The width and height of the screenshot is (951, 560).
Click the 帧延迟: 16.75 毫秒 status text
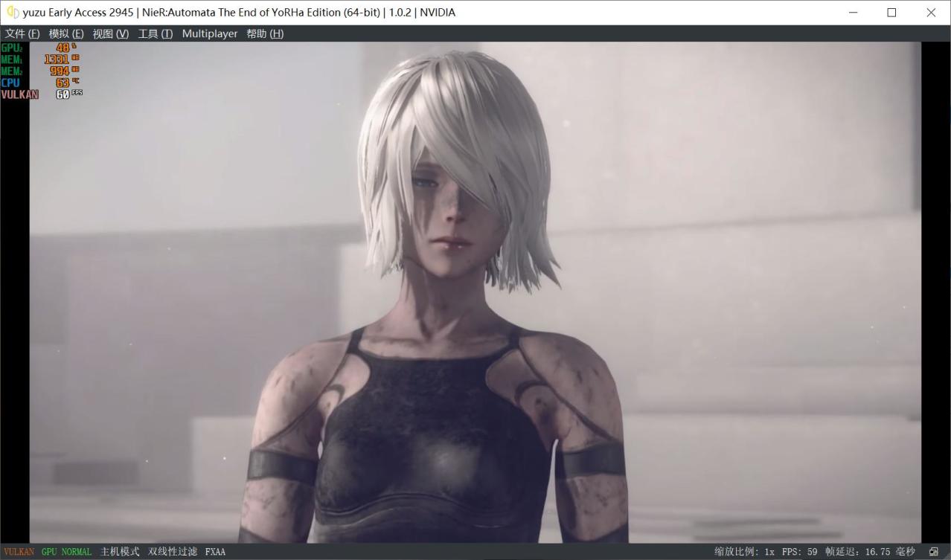tap(870, 552)
